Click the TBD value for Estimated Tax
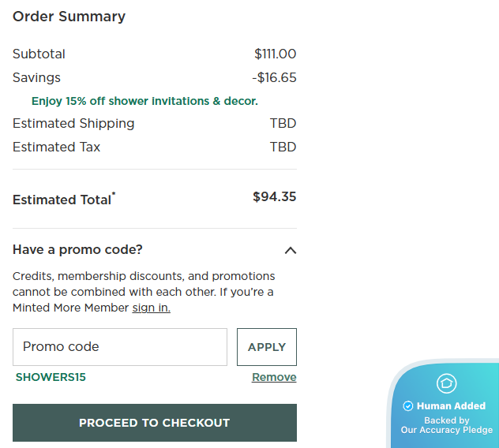Viewport: 499px width, 448px height. click(x=283, y=147)
